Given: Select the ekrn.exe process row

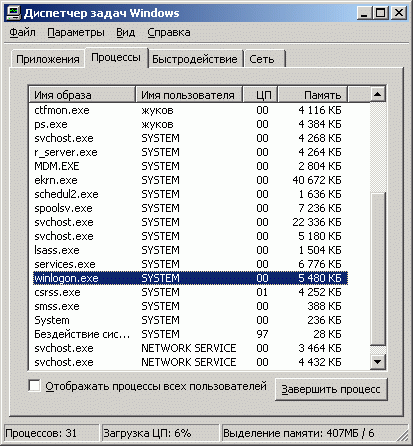Looking at the screenshot, I should 190,180.
